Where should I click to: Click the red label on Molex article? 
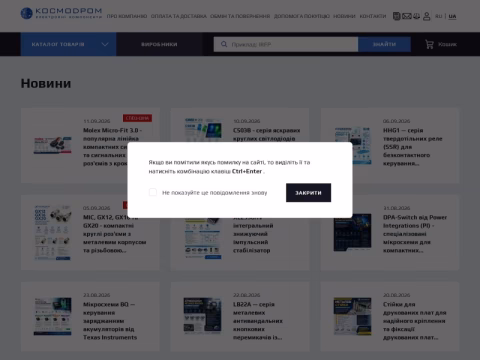pos(137,118)
